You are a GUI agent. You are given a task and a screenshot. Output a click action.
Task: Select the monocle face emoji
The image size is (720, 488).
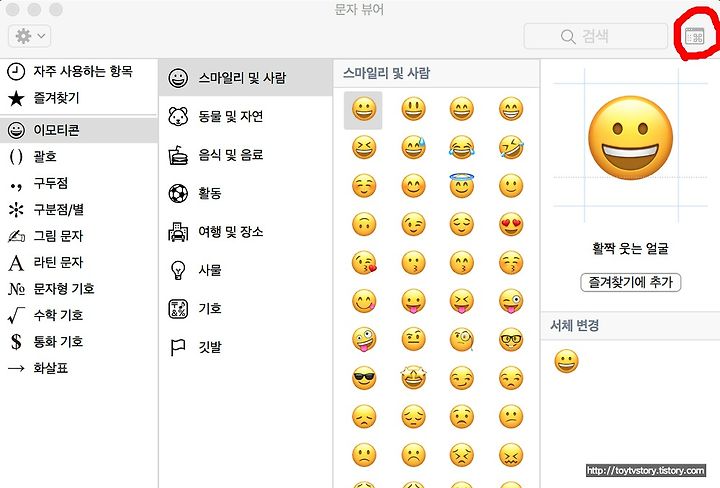point(461,340)
